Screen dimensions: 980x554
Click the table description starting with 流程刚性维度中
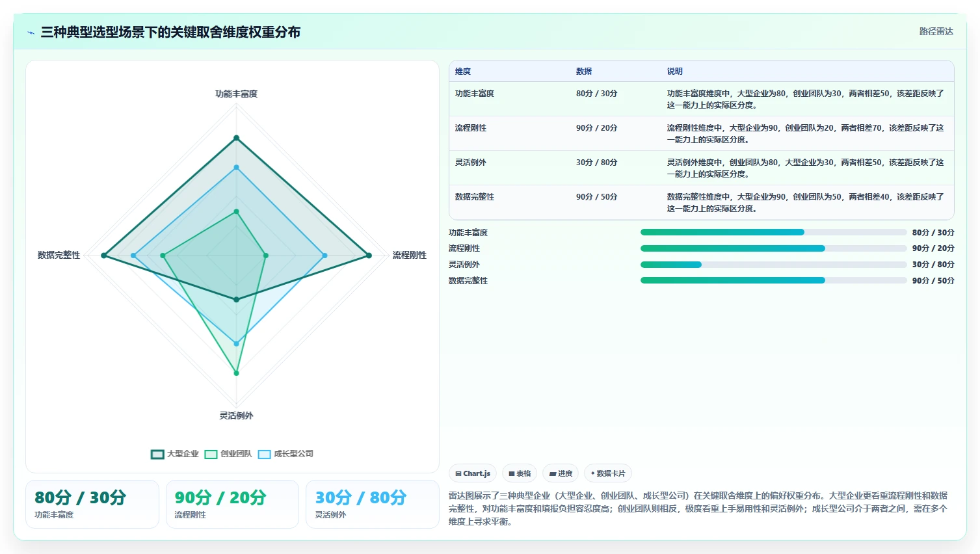coord(805,134)
